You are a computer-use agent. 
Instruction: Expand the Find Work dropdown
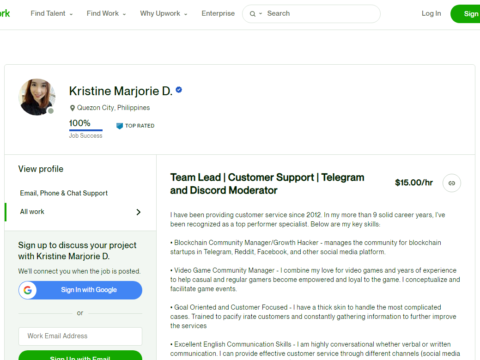[106, 14]
